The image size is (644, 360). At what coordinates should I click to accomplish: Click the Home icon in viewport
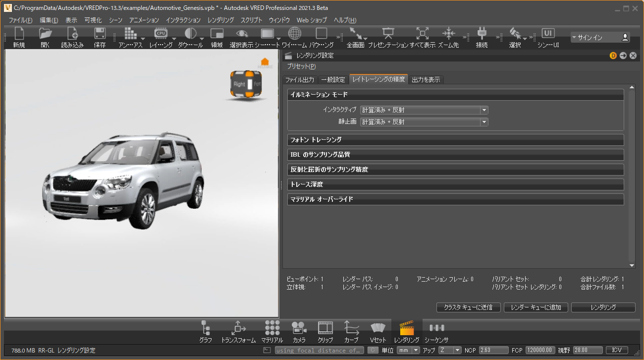(x=265, y=62)
